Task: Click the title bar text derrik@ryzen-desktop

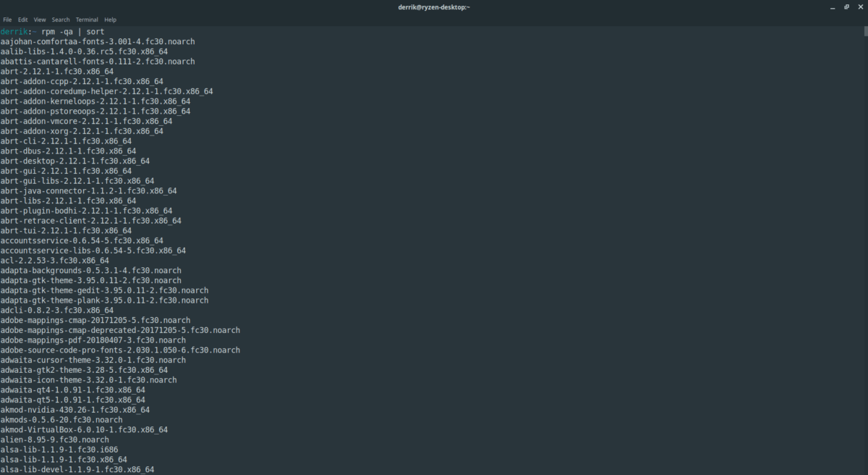Action: [x=434, y=7]
